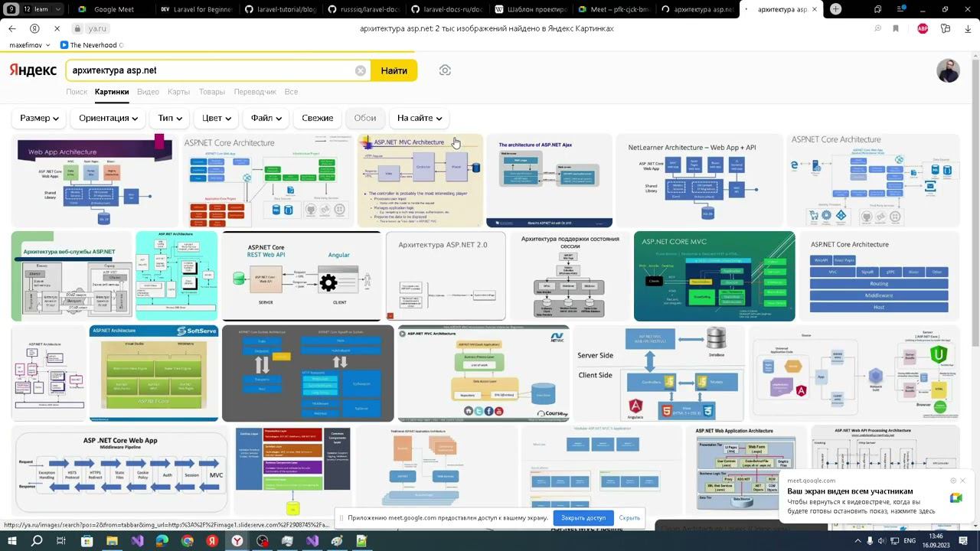Image resolution: width=980 pixels, height=551 pixels.
Task: Open the Web App Architecture image
Action: [95, 181]
